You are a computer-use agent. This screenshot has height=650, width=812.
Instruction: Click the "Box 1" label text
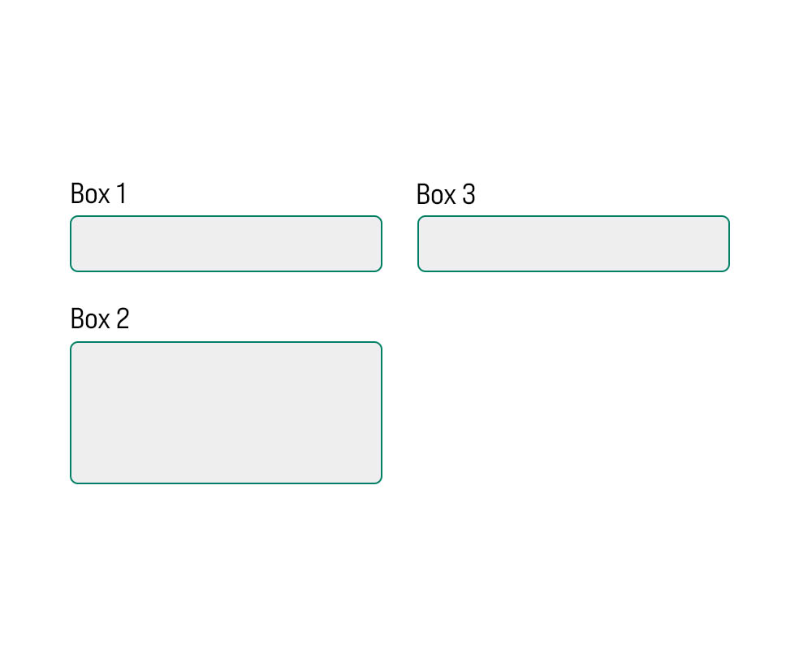(98, 194)
